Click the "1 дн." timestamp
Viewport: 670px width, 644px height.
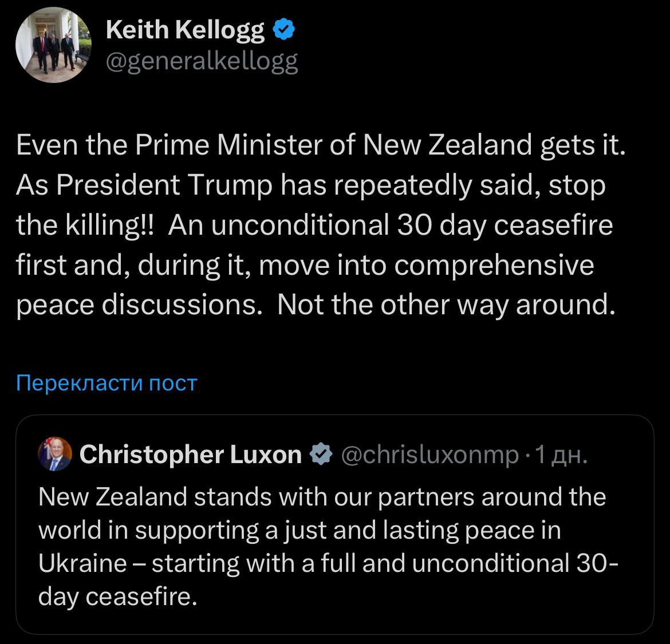pyautogui.click(x=559, y=455)
